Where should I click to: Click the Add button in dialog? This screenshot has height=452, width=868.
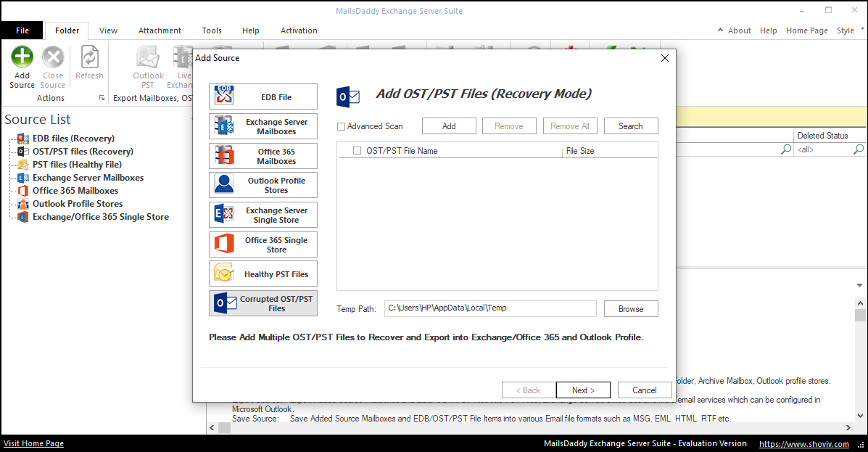(449, 126)
